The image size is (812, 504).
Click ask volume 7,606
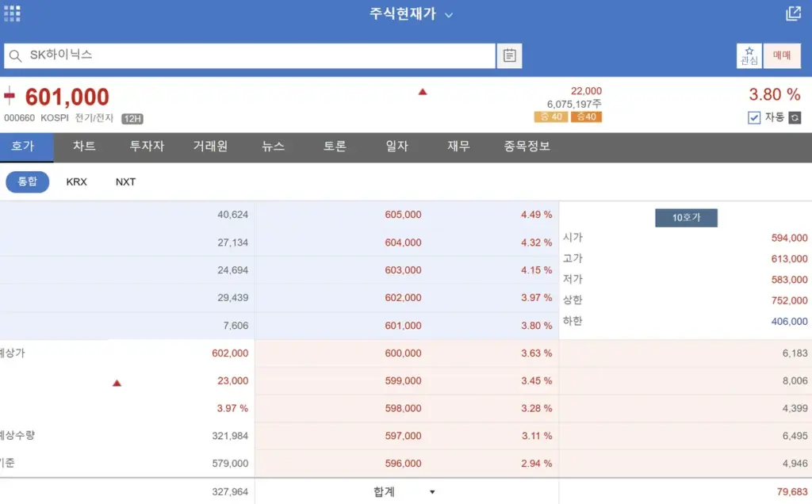(236, 326)
